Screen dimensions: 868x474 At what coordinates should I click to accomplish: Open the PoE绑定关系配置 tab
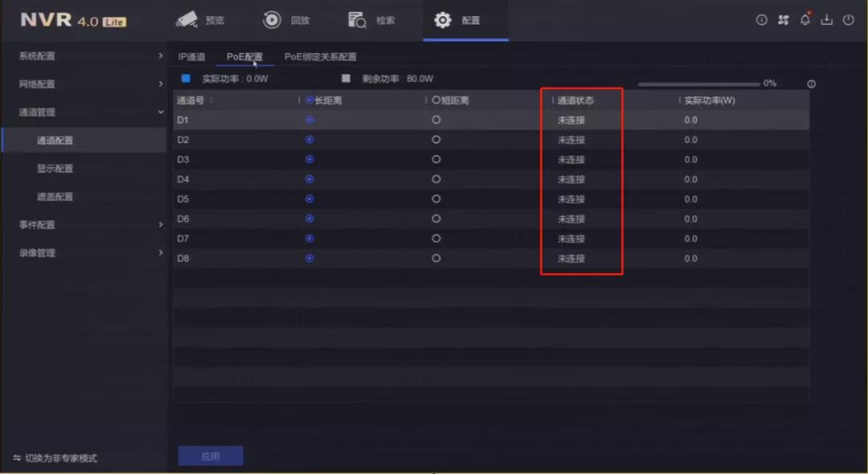(319, 57)
